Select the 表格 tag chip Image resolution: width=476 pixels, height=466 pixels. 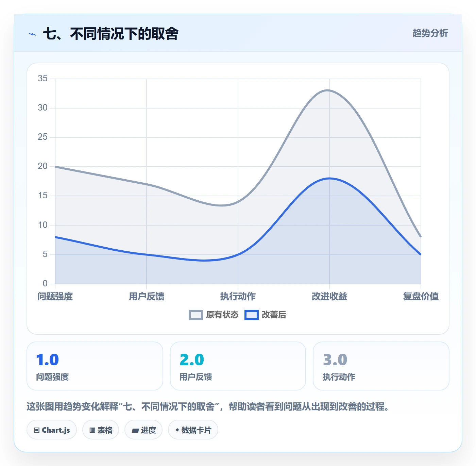(101, 430)
